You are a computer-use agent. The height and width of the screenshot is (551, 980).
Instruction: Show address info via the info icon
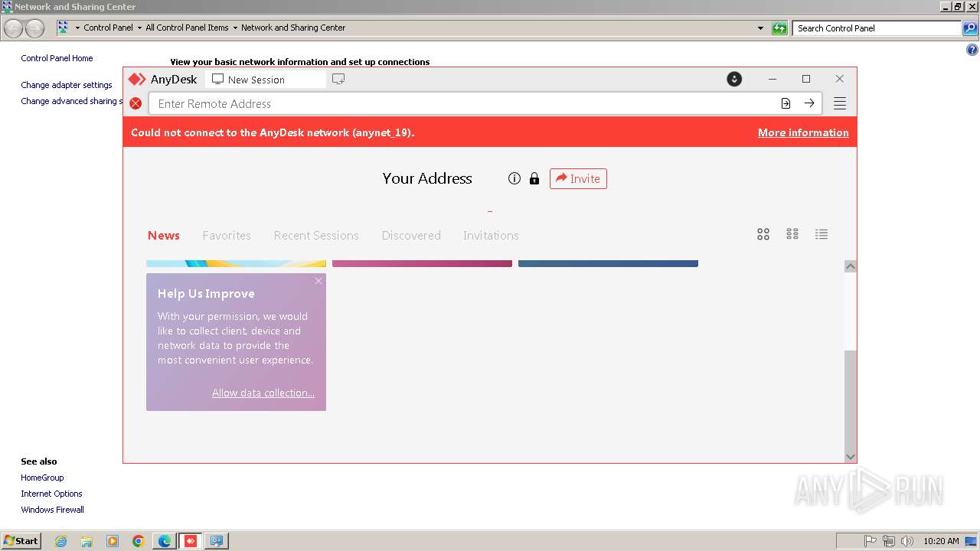514,178
